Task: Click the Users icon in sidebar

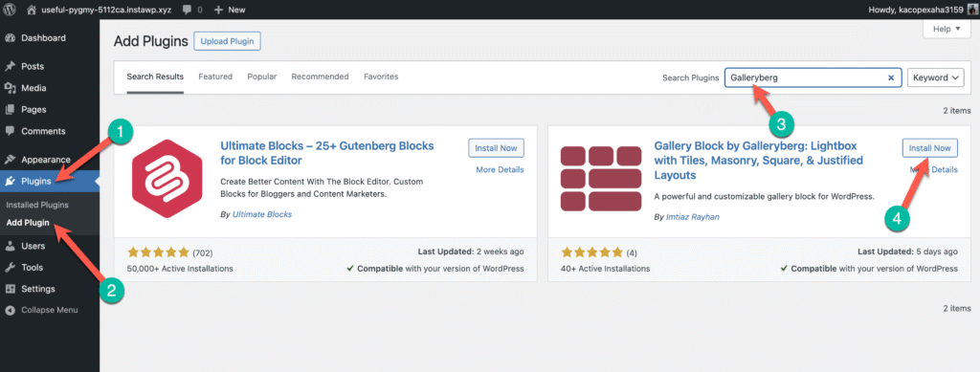Action: (10, 246)
